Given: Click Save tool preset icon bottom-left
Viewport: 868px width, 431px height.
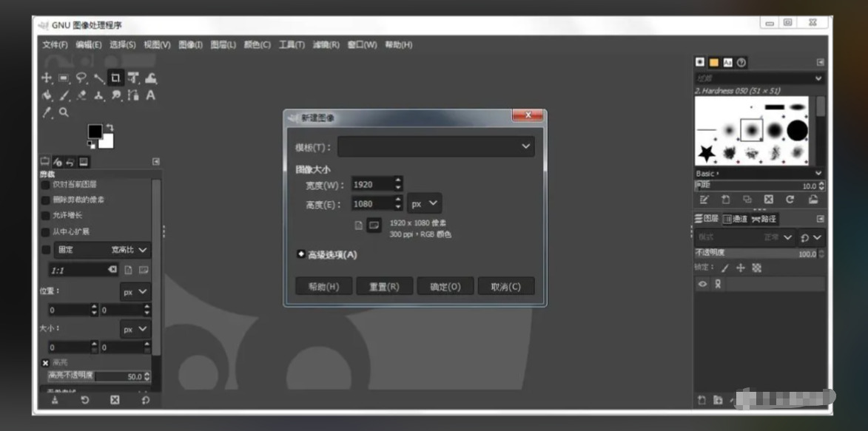Looking at the screenshot, I should point(55,399).
